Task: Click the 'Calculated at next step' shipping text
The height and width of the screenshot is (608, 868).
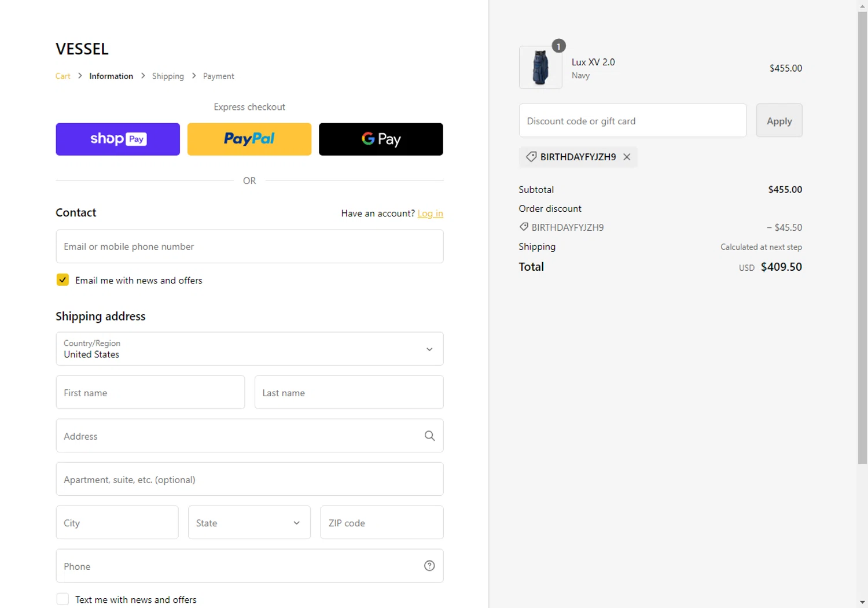Action: click(761, 247)
